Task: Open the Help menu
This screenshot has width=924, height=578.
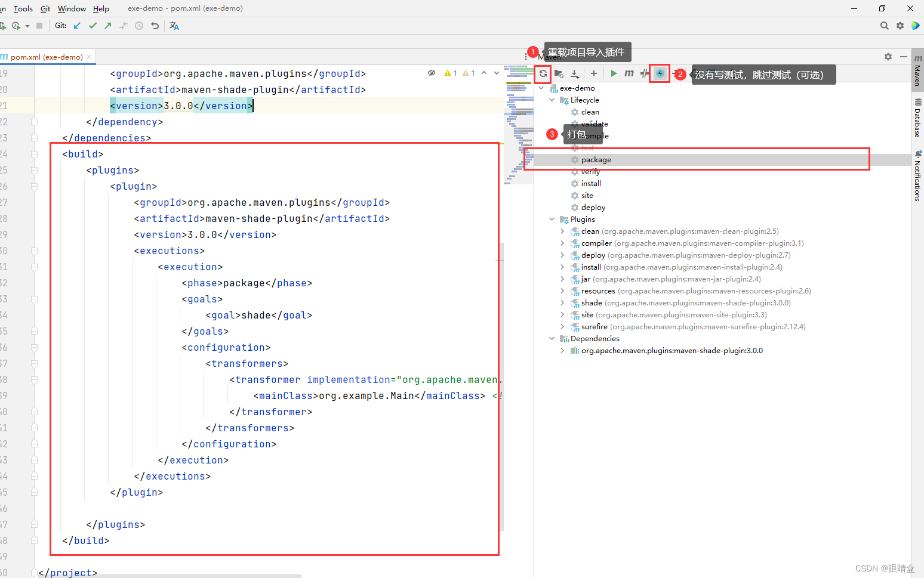Action: tap(101, 8)
